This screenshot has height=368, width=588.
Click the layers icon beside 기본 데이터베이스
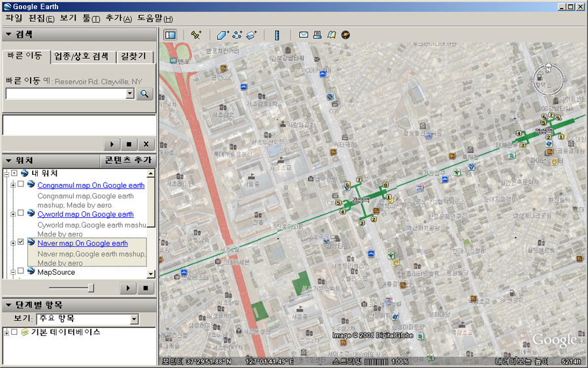[x=24, y=331]
